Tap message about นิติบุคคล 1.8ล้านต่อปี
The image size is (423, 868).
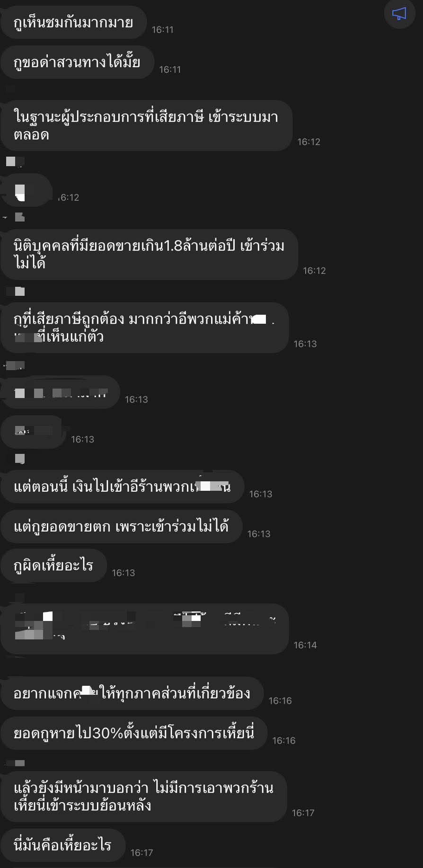coord(149,254)
